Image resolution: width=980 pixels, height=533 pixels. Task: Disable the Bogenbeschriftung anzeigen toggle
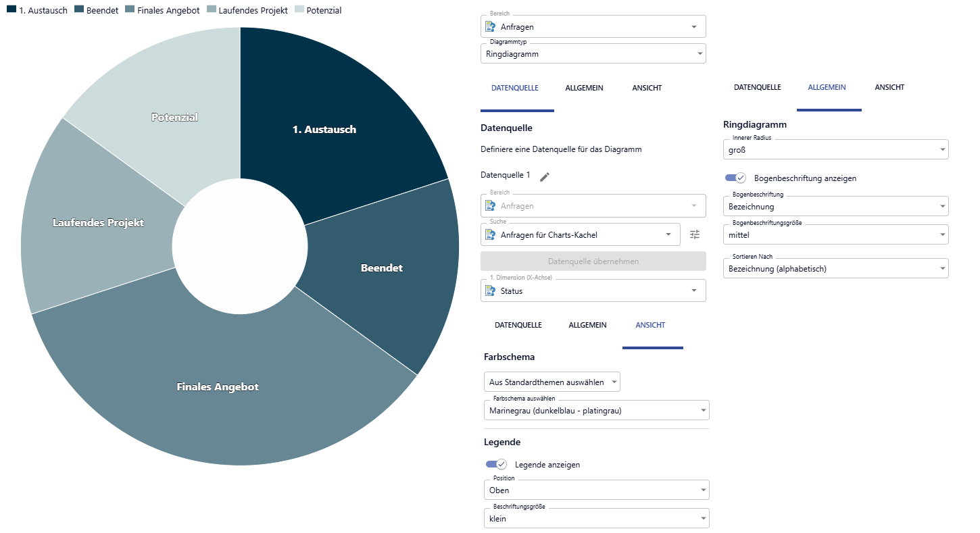[735, 178]
